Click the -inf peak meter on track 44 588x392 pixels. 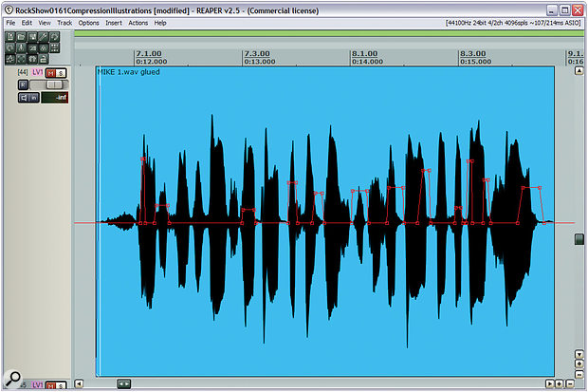[x=55, y=98]
